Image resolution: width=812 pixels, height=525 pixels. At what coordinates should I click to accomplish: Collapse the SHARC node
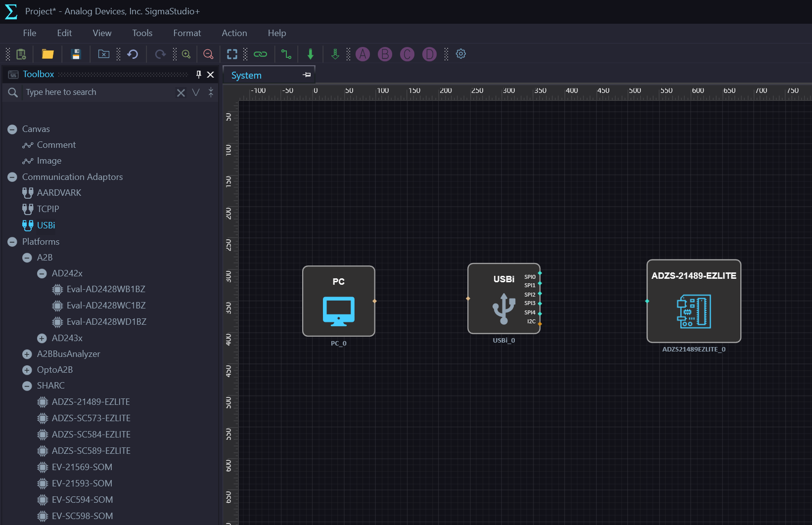coord(27,386)
